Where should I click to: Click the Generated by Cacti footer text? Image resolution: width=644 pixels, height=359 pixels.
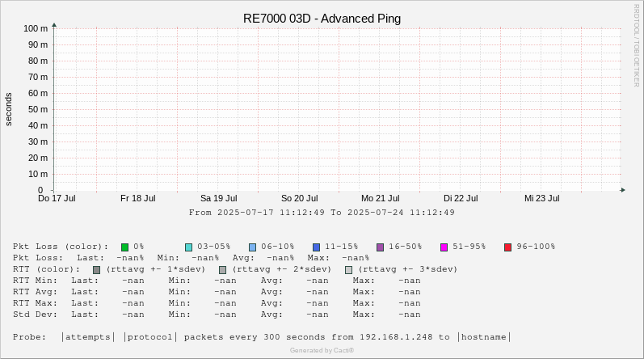pyautogui.click(x=322, y=350)
